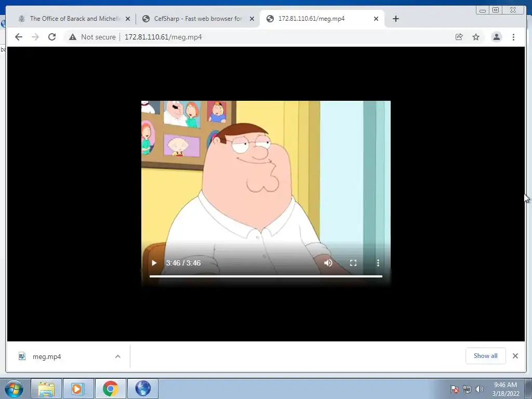Enter fullscreen on the video player
This screenshot has height=399, width=532.
coord(353,263)
